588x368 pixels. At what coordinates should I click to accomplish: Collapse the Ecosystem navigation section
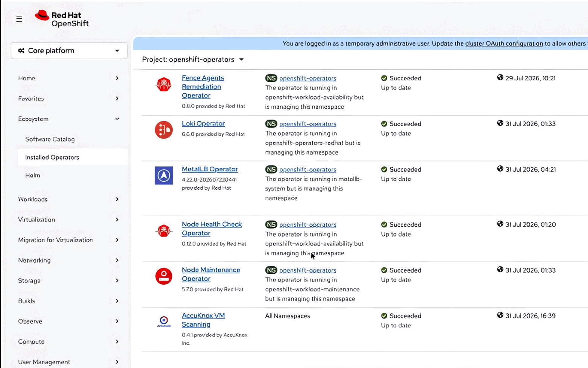69,119
